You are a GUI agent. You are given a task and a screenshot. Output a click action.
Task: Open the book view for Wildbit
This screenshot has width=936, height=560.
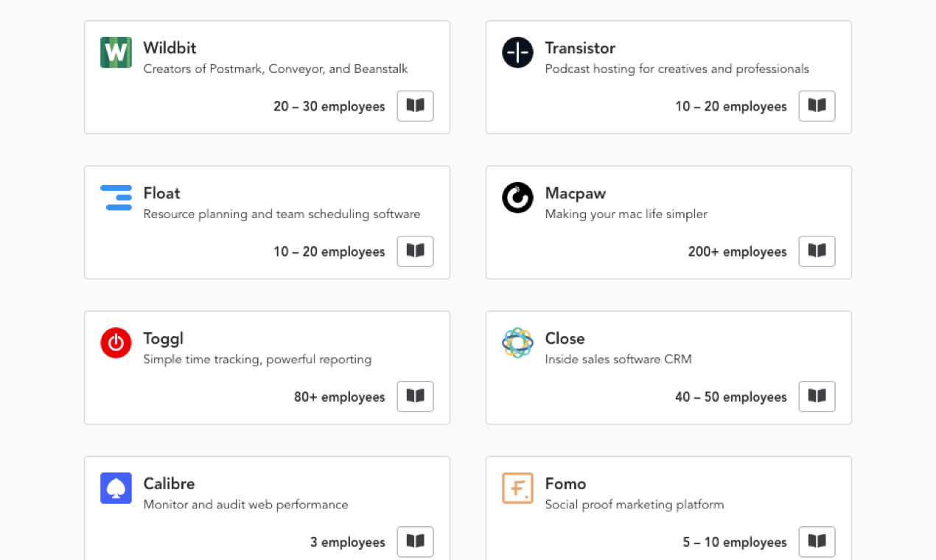(x=415, y=105)
